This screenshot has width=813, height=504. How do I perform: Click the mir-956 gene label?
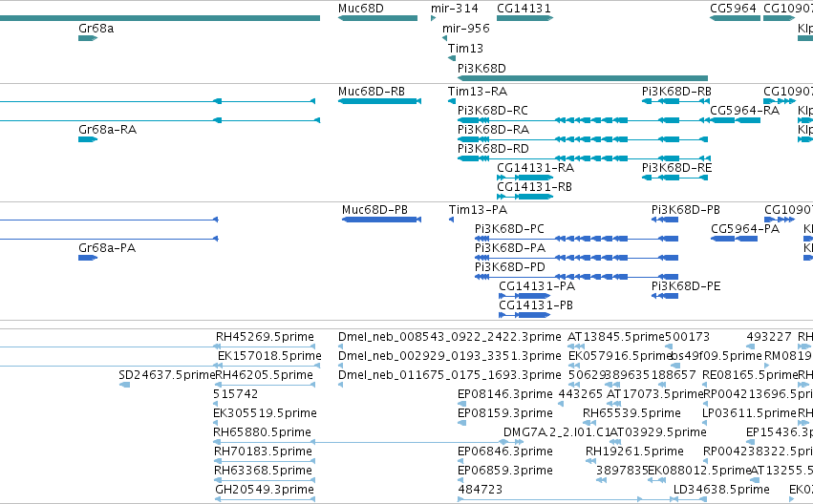tap(465, 29)
